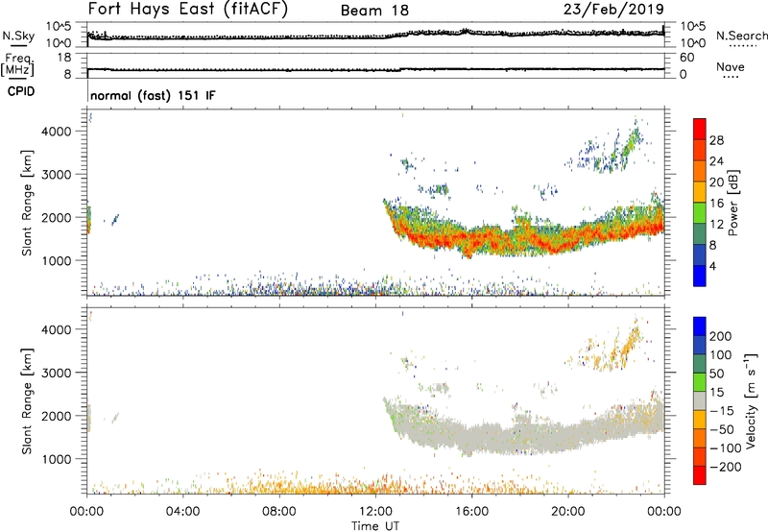This screenshot has width=768, height=532.
Task: Click the "N.Search" legend label
Action: tap(742, 36)
